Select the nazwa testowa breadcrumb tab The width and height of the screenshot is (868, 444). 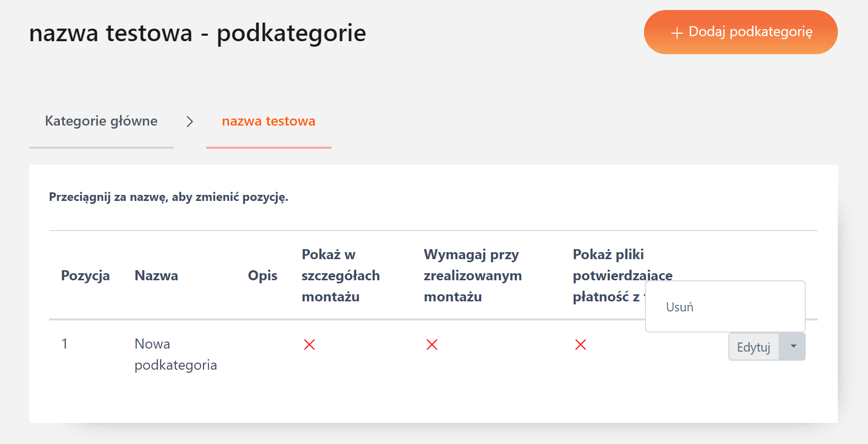click(269, 121)
